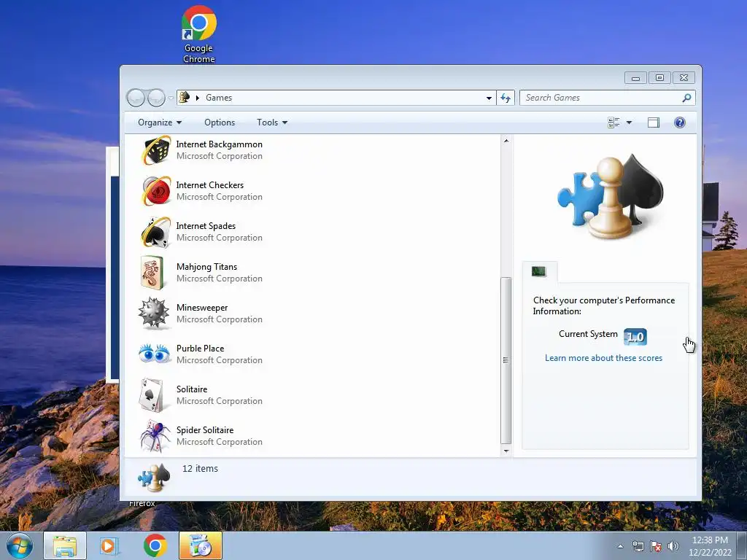Select the Spider Solitaire name text
This screenshot has width=747, height=560.
[205, 430]
